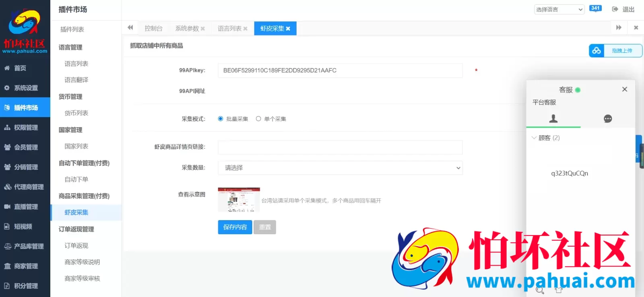Open 国家列表 submenu item

tap(76, 146)
